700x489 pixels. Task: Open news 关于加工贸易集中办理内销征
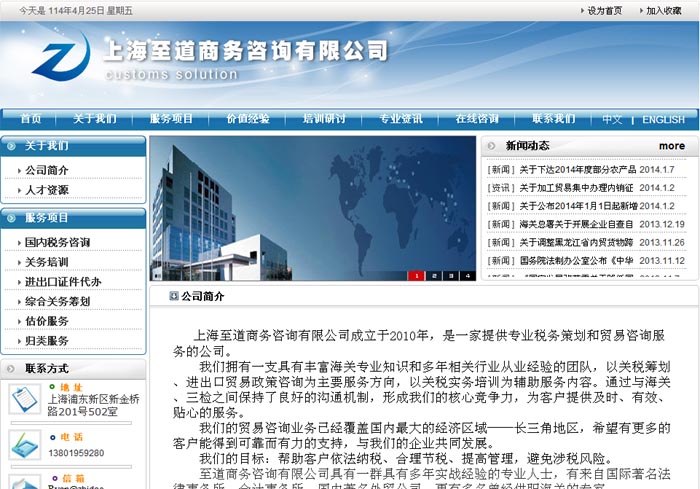(576, 188)
